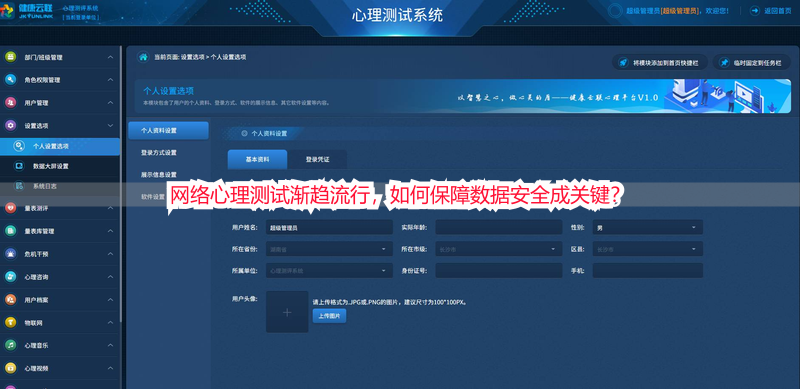Click the 系统日志 submenu icon
800x389 pixels.
(x=19, y=186)
